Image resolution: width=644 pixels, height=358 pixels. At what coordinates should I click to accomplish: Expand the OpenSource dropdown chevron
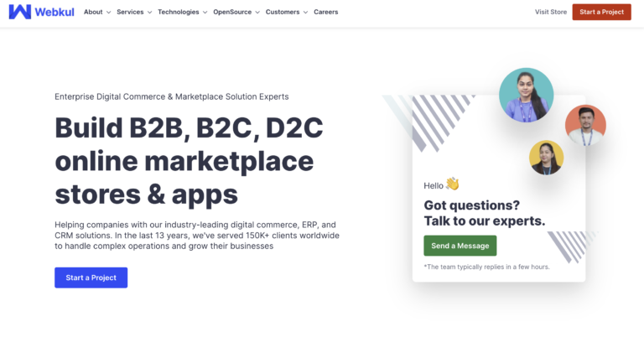click(257, 13)
